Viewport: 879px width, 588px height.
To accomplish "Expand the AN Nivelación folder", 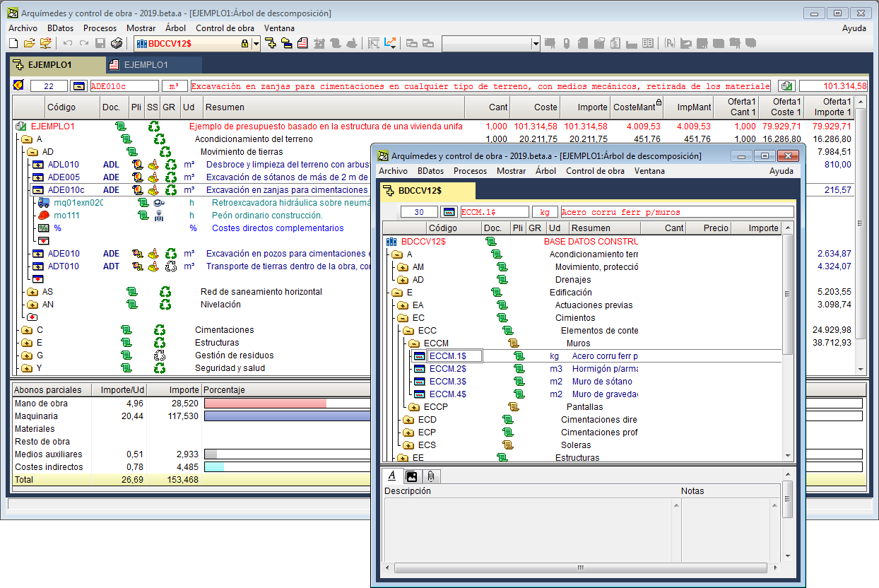I will click(32, 305).
